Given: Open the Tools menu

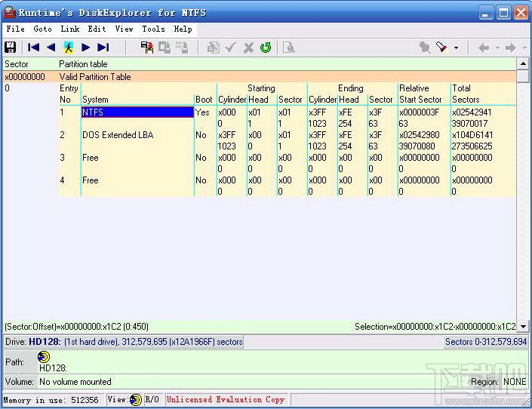Looking at the screenshot, I should [x=153, y=29].
